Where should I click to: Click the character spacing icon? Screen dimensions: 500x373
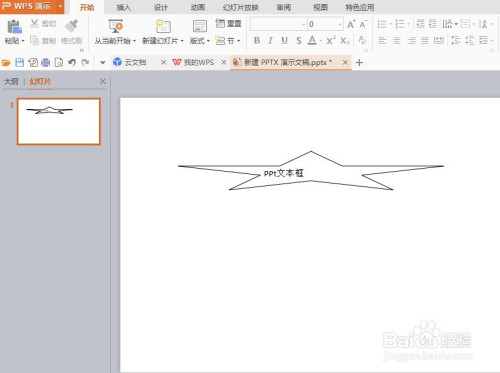[483, 24]
